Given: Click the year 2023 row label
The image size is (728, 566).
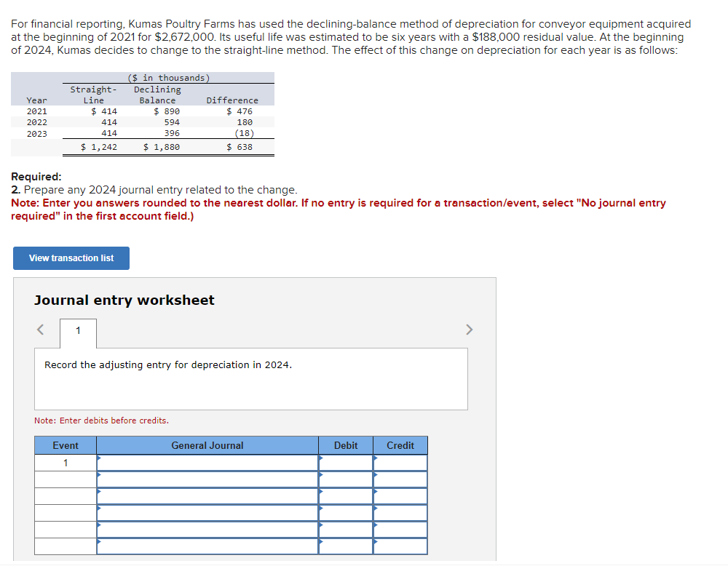Looking at the screenshot, I should coord(36,134).
